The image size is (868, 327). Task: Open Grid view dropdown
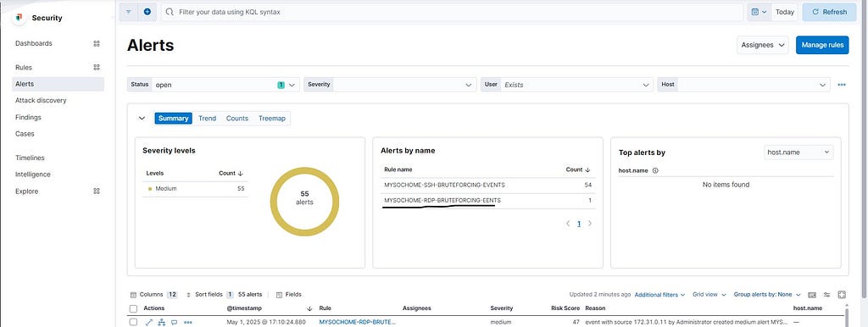tap(709, 295)
